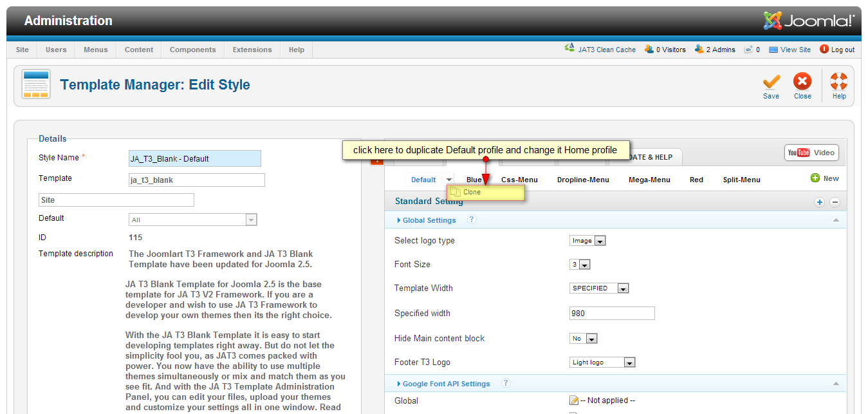Open the Help menu in the top bar

297,50
